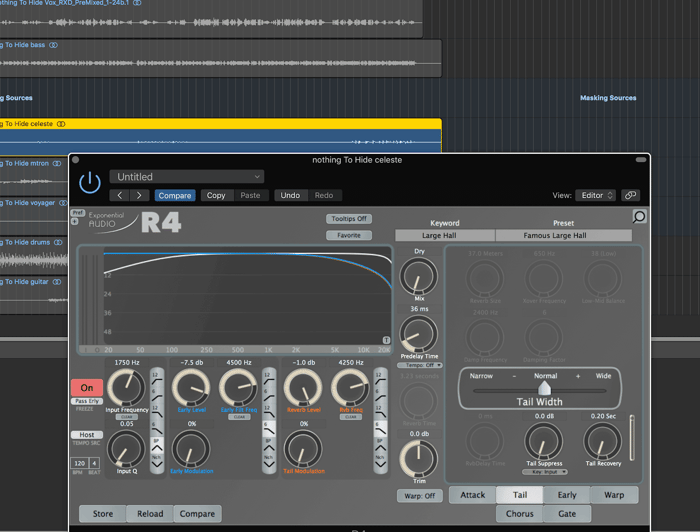Select Nch notch shape for reverb filter

click(x=380, y=462)
